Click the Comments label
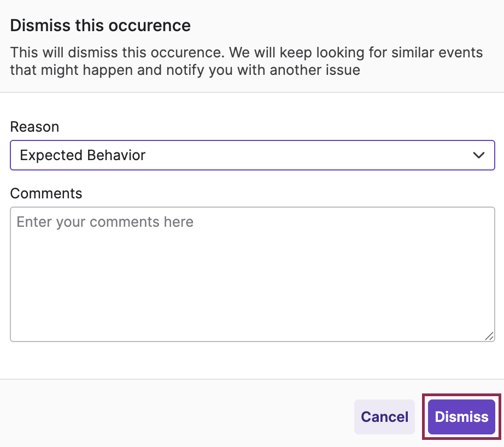This screenshot has height=447, width=504. click(x=46, y=193)
